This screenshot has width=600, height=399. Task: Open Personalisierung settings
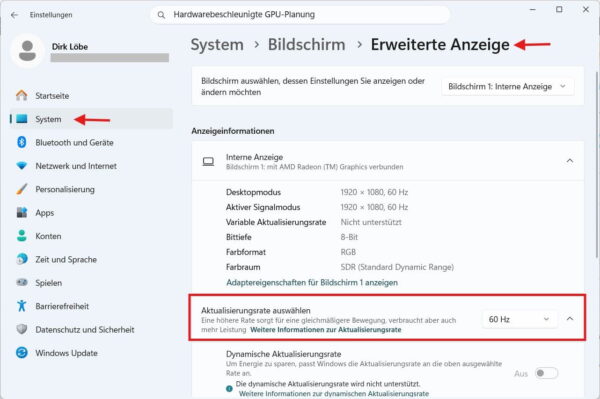pyautogui.click(x=91, y=189)
